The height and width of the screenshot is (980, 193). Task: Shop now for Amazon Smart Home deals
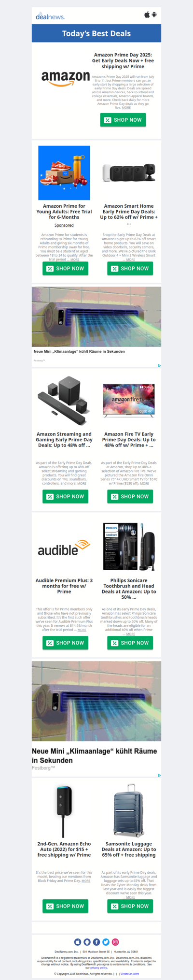[130, 269]
